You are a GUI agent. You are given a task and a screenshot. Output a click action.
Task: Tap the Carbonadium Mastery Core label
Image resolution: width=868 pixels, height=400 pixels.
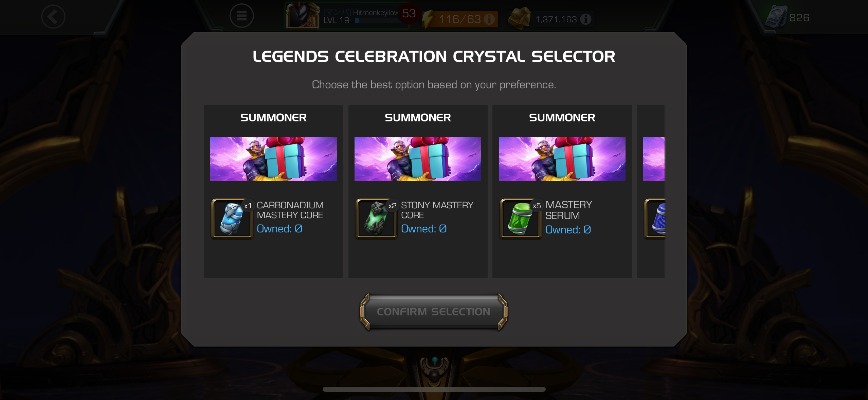coord(290,210)
